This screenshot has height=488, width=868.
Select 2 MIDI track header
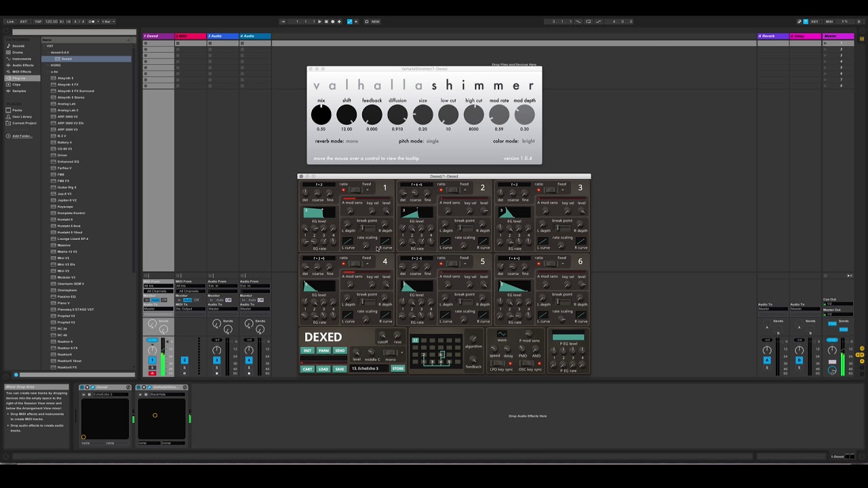[191, 36]
